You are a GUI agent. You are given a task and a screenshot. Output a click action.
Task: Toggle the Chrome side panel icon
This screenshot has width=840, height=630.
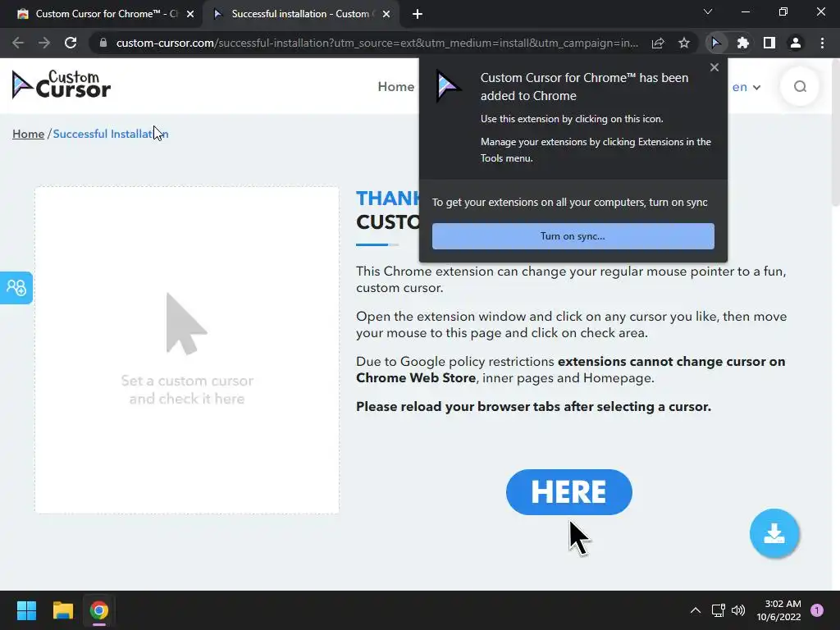coord(769,43)
